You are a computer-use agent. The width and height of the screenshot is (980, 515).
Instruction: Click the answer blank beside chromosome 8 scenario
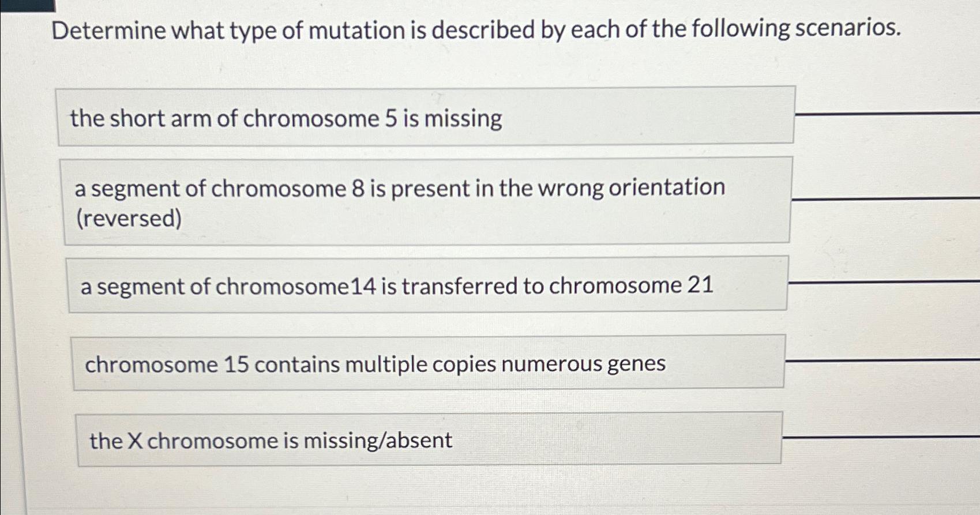(x=883, y=199)
